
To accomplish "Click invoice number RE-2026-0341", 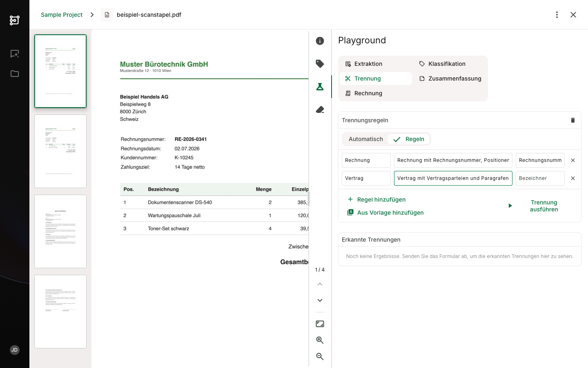I will [x=191, y=139].
